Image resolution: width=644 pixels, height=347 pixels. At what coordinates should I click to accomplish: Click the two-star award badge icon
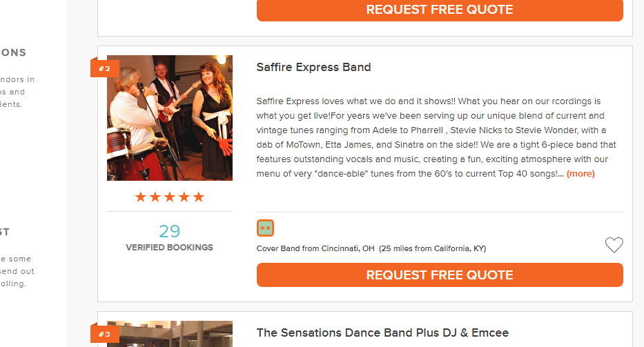pos(265,228)
